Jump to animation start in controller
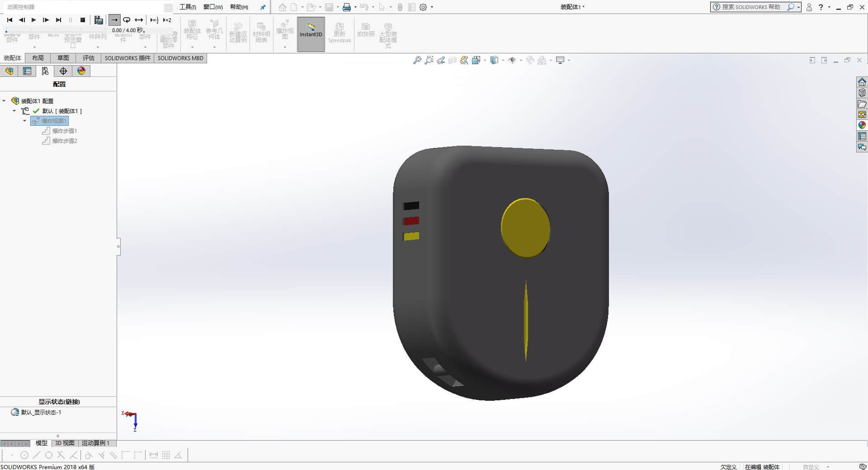This screenshot has height=470, width=868. point(9,20)
